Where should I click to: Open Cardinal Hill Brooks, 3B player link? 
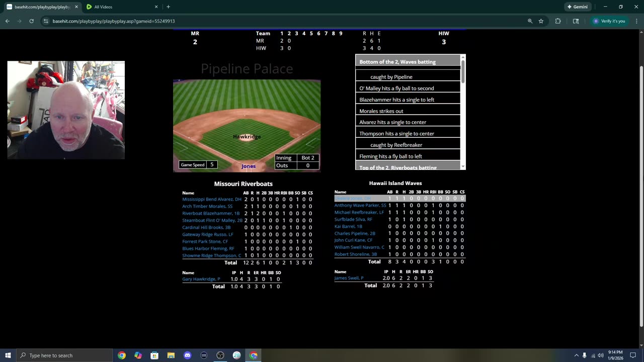[206, 227]
